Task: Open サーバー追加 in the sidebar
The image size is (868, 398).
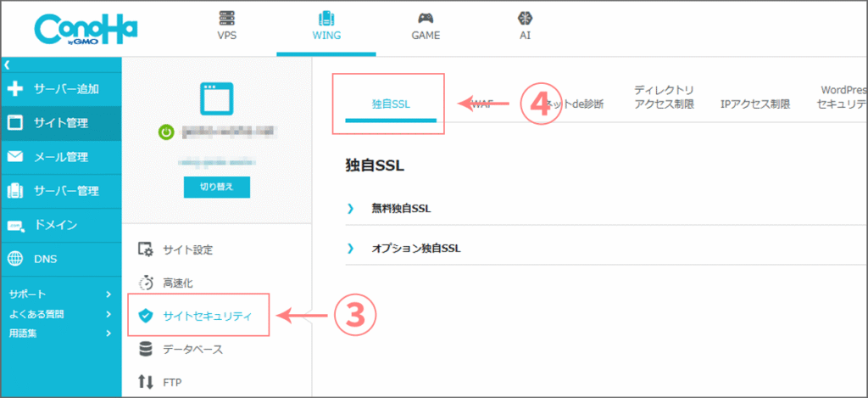Action: coord(61,89)
